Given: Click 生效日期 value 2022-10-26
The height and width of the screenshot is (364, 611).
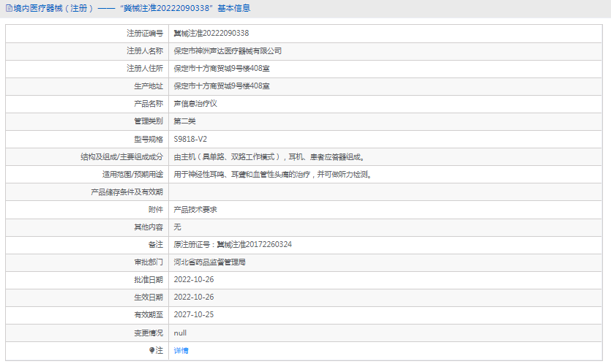Looking at the screenshot, I should click(x=194, y=297).
